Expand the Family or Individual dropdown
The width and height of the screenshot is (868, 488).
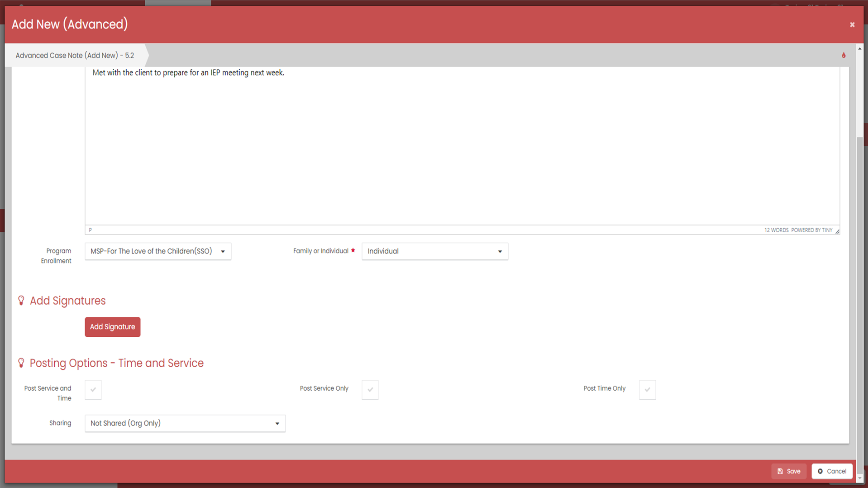[x=434, y=251]
